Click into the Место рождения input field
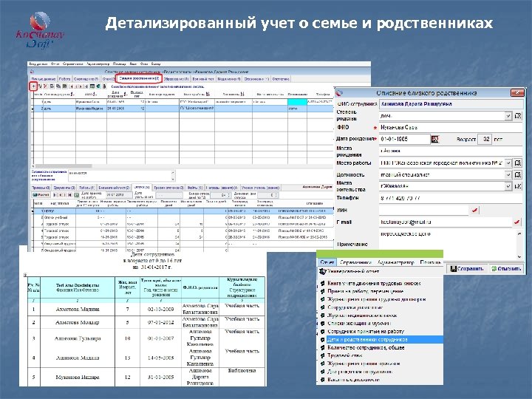This screenshot has height=399, width=532. click(451, 151)
